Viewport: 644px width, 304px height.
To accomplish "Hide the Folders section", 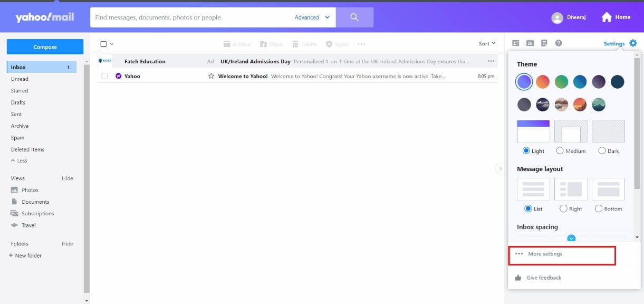I will (x=68, y=244).
